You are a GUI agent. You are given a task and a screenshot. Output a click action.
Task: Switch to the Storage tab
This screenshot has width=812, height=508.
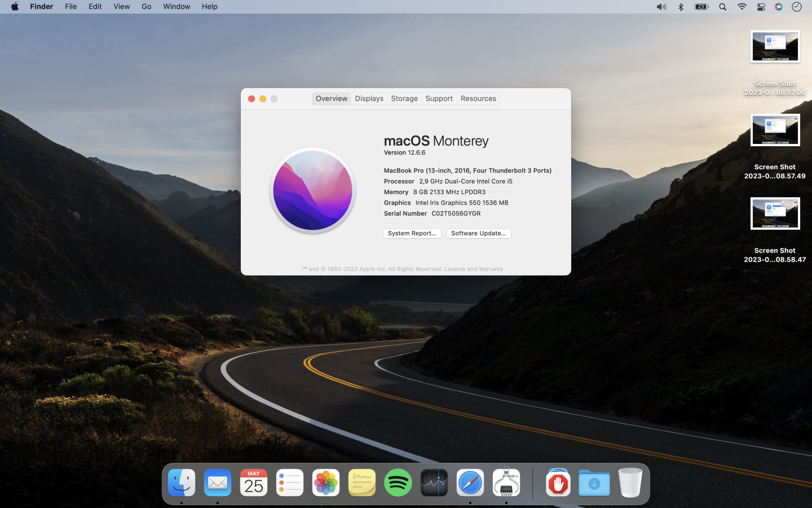(404, 99)
